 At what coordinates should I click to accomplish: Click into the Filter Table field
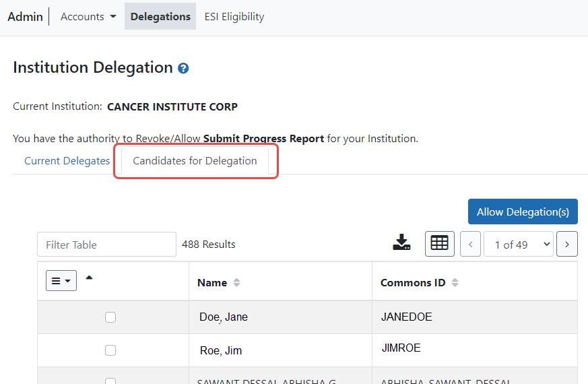click(x=106, y=245)
